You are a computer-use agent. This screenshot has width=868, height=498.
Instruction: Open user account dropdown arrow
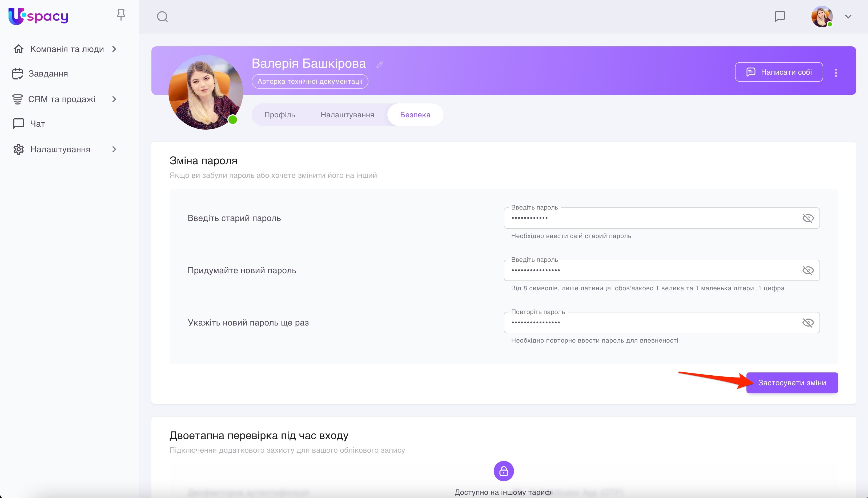pyautogui.click(x=848, y=17)
